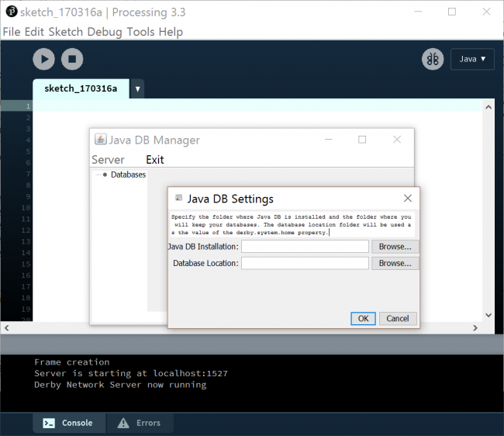This screenshot has height=436, width=504.
Task: Click the horizontal scroll right arrow
Action: click(475, 327)
